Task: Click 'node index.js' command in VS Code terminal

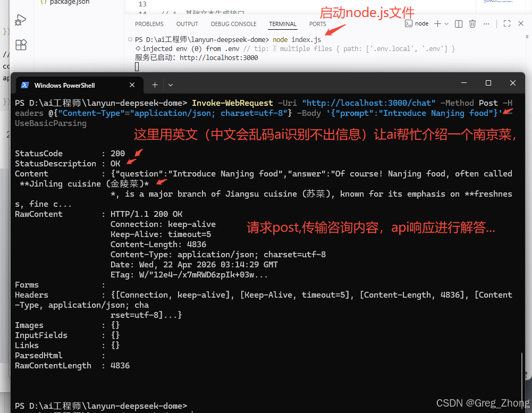Action: 297,39
